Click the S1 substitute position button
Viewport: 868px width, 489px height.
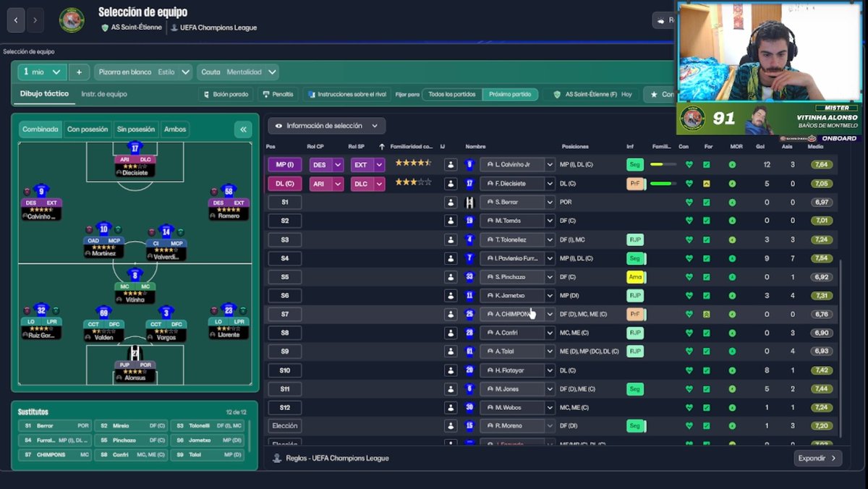coord(284,203)
